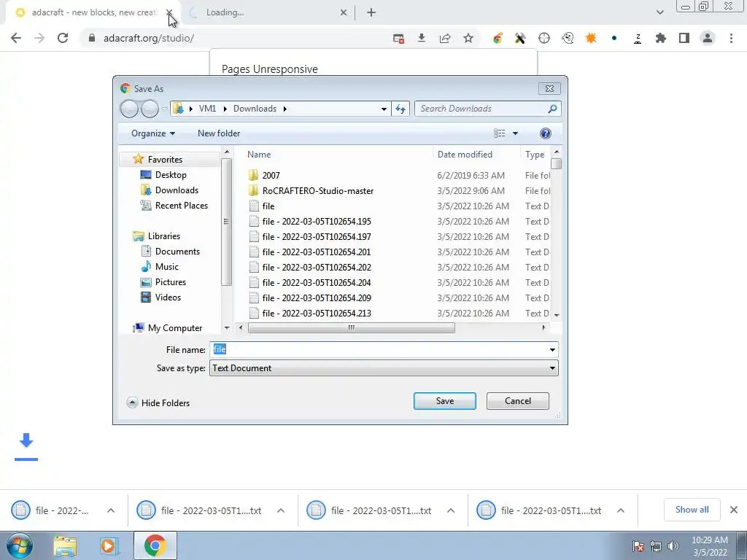Expand options for first downloaded file chip
Image resolution: width=747 pixels, height=560 pixels.
[111, 510]
